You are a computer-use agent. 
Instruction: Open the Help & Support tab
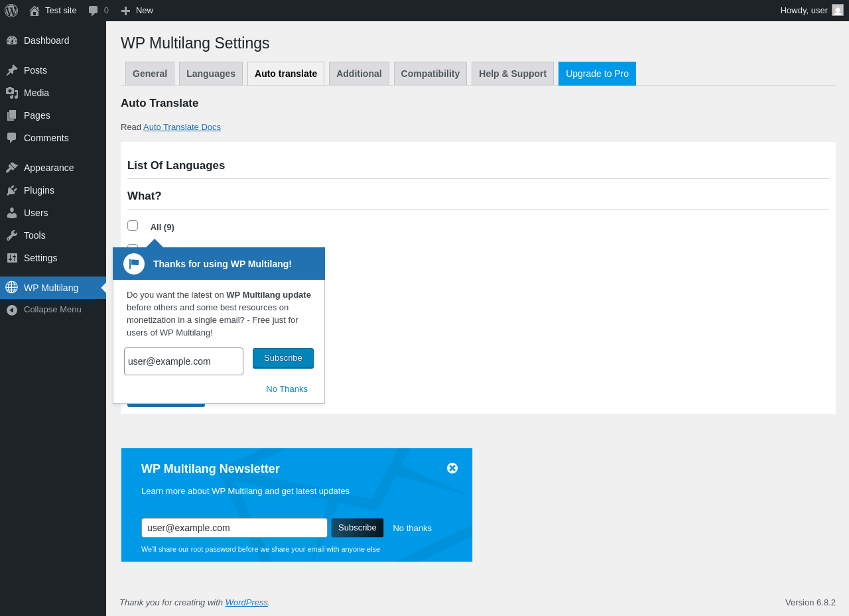(x=513, y=74)
